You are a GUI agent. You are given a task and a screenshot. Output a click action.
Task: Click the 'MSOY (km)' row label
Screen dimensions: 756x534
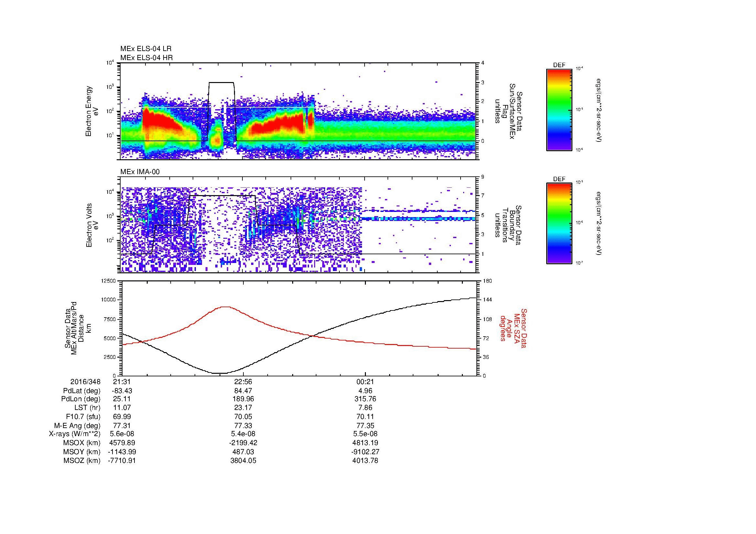[x=82, y=452]
